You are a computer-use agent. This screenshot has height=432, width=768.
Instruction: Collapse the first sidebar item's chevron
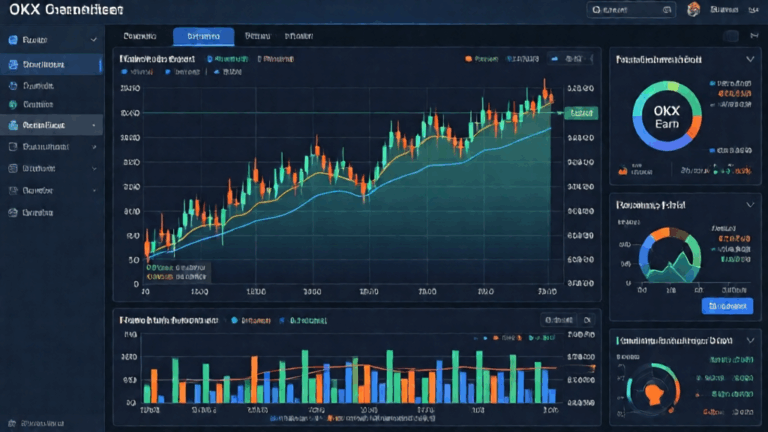94,40
